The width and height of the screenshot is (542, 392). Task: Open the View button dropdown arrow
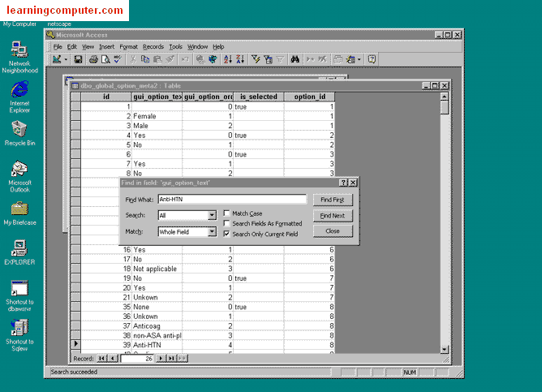point(66,59)
